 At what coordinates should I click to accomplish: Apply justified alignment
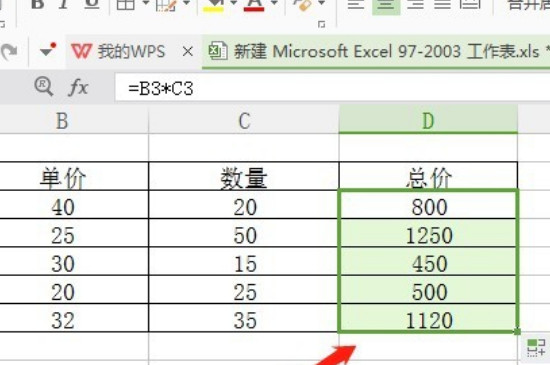442,4
